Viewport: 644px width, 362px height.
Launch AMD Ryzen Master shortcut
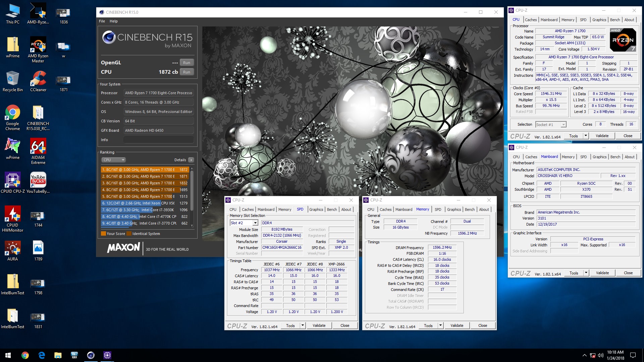(x=38, y=50)
